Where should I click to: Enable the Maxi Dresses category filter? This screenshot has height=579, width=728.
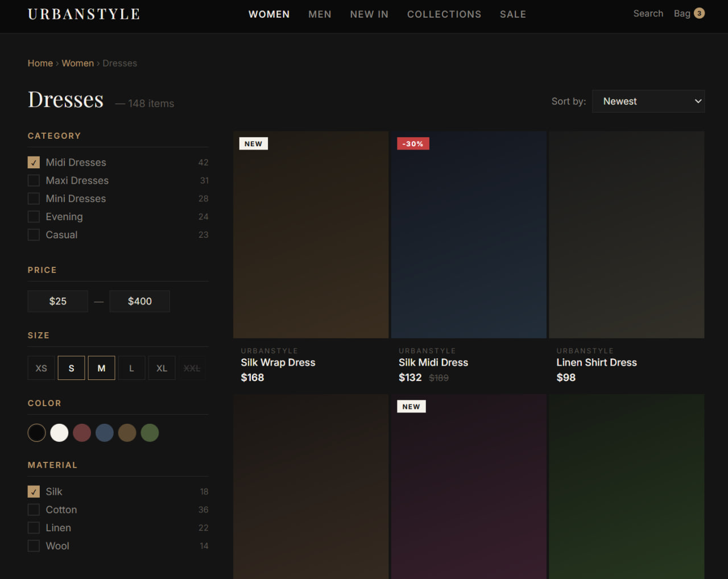[34, 181]
